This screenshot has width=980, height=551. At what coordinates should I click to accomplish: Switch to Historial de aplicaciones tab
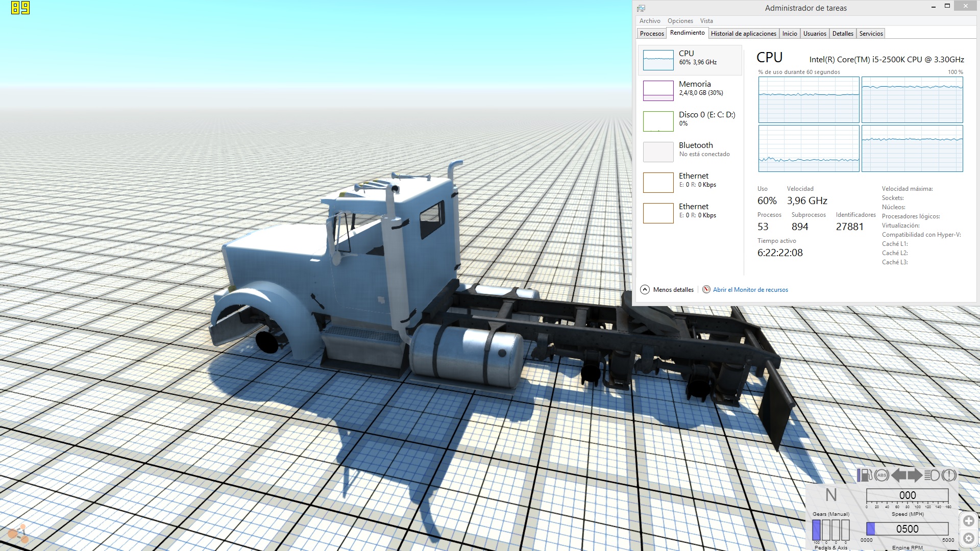[x=743, y=34]
